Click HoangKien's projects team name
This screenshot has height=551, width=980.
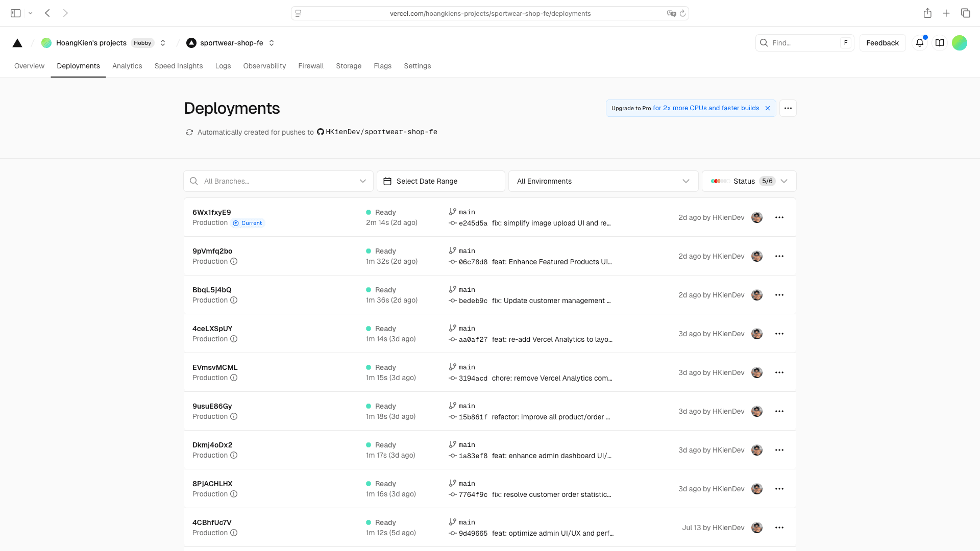[x=91, y=43]
